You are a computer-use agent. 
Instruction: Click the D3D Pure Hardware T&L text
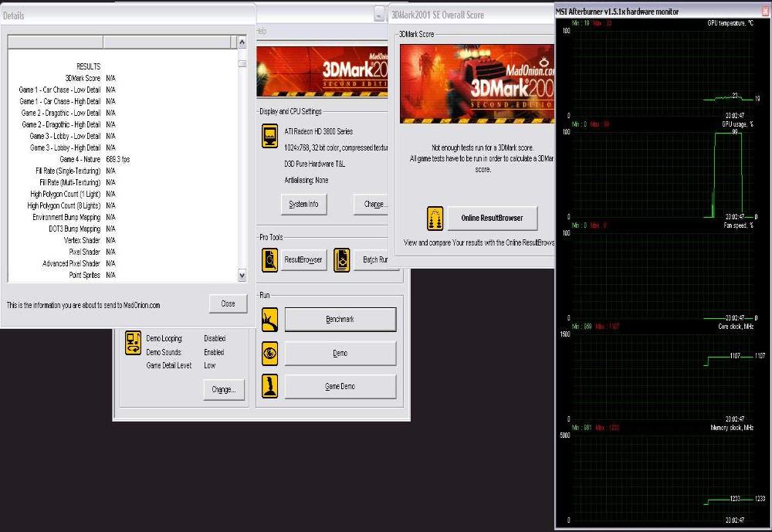coord(315,164)
